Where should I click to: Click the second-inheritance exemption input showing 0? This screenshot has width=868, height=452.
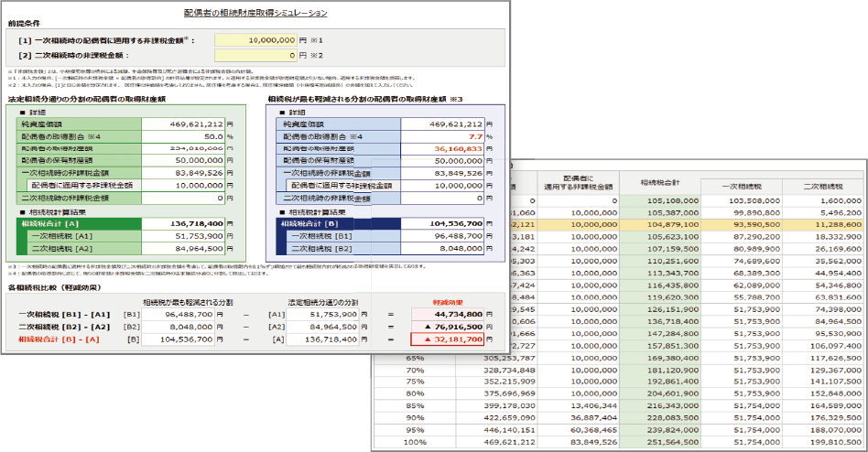(x=255, y=55)
